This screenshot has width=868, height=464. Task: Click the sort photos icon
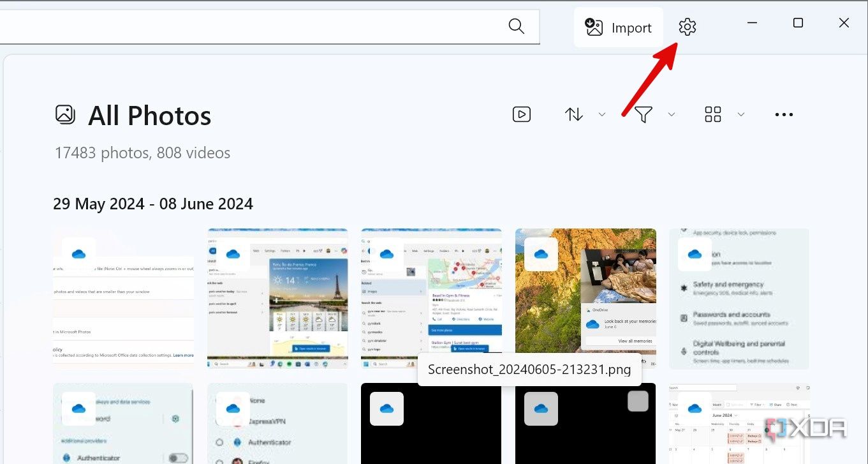[573, 114]
